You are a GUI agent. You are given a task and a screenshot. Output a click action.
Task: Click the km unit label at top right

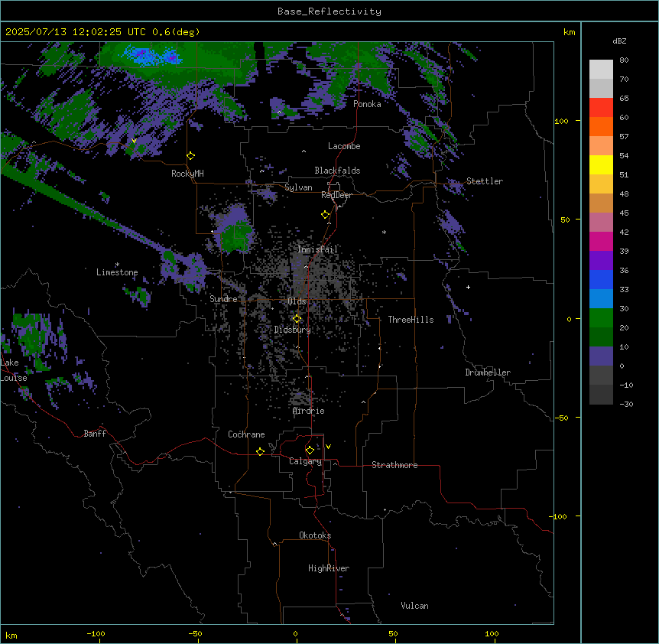point(569,32)
